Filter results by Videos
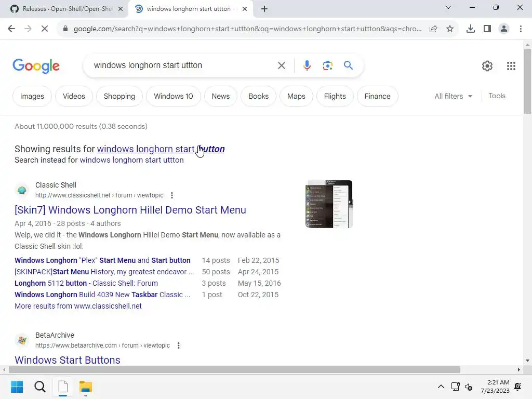Viewport: 532px width, 399px height. 74,96
